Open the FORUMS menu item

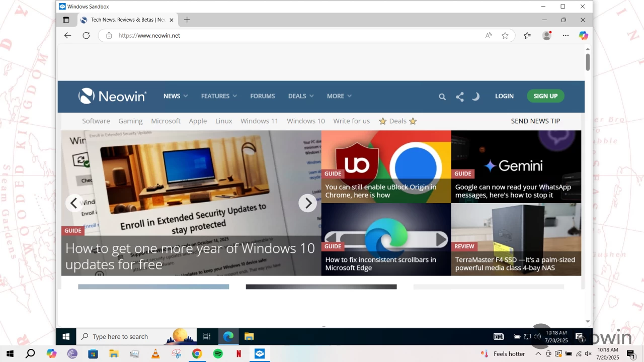(x=263, y=96)
